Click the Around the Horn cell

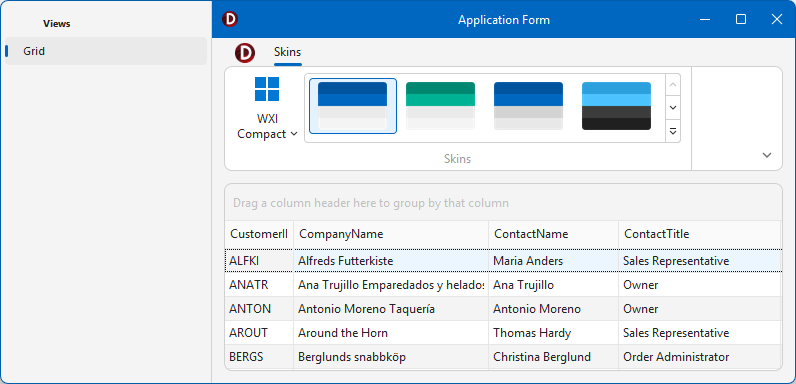point(391,333)
